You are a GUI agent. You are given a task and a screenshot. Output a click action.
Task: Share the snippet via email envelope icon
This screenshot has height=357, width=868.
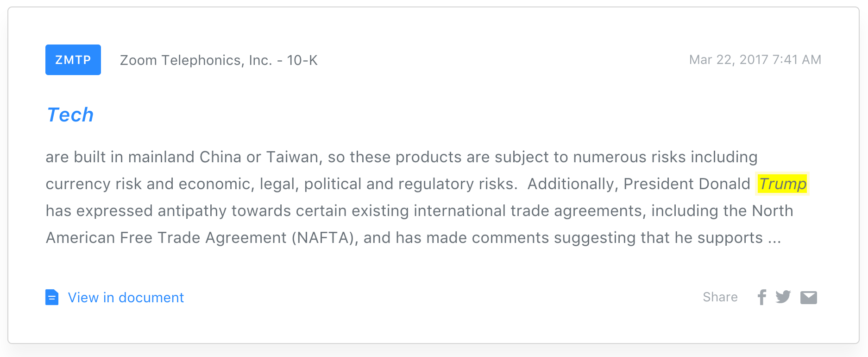[x=808, y=298]
